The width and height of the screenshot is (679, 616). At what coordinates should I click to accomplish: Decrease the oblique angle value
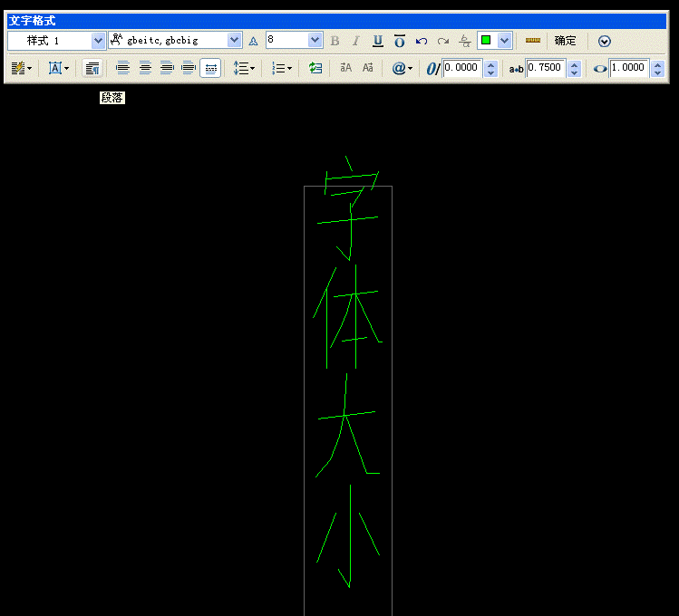coord(490,72)
